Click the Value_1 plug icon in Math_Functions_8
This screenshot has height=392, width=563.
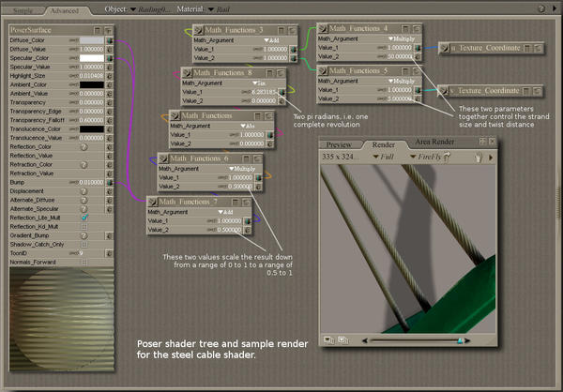coord(281,92)
